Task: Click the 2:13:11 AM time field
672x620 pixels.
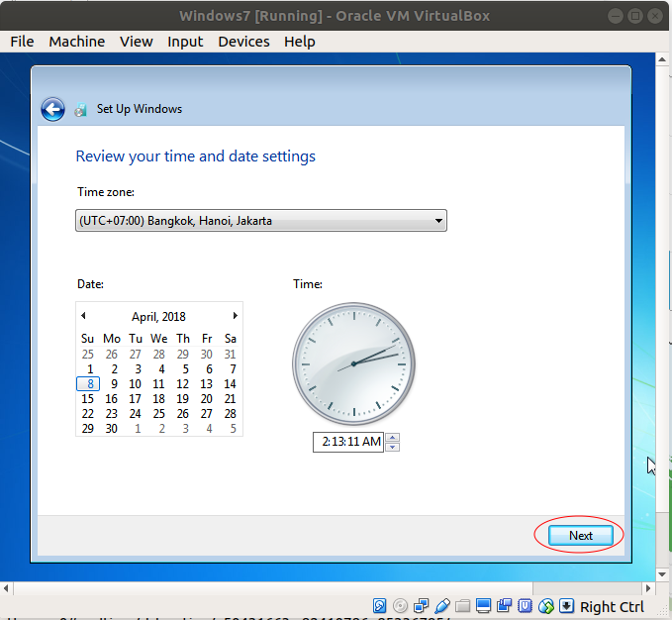Action: (348, 442)
